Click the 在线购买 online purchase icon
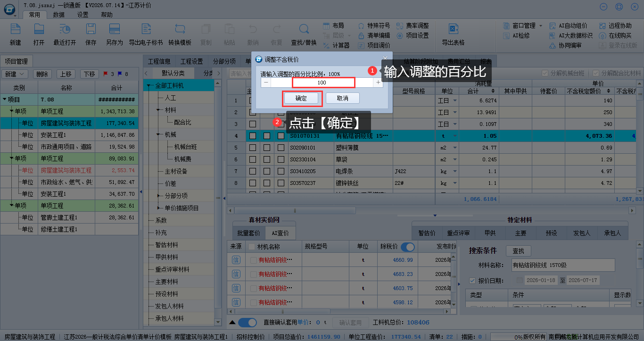 (603, 35)
